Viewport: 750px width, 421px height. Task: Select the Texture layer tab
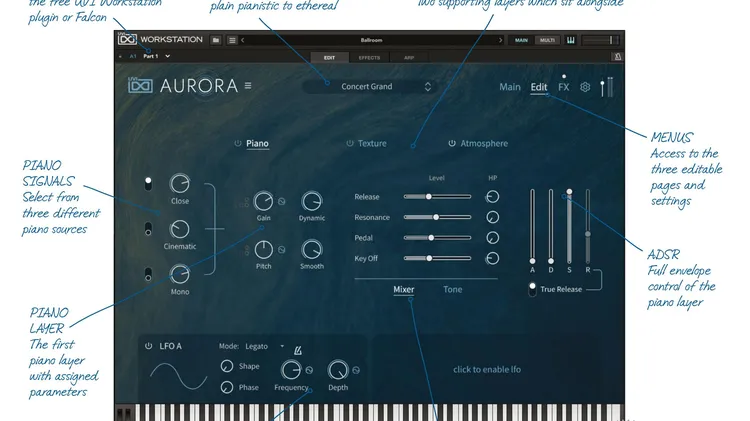(x=372, y=144)
